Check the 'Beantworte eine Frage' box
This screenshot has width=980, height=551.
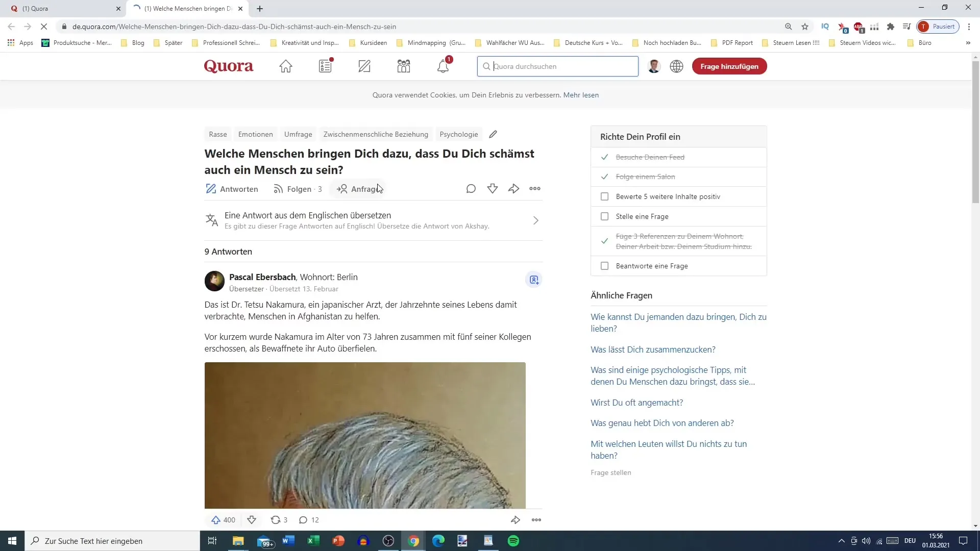pos(605,266)
